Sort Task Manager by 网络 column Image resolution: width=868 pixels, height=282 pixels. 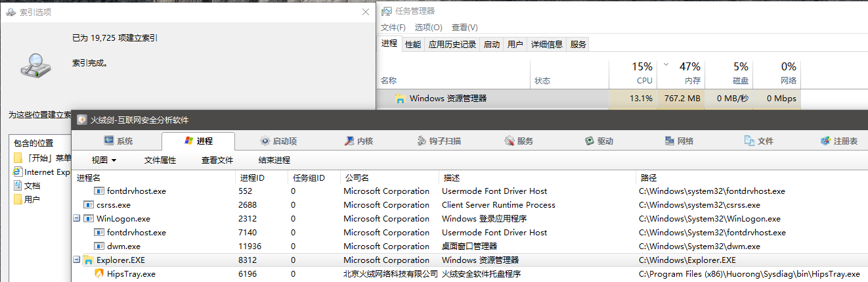coord(777,73)
